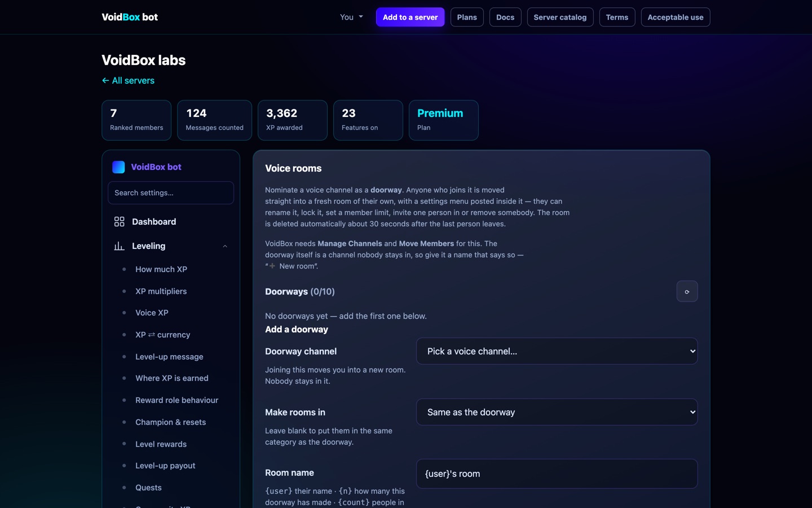Image resolution: width=812 pixels, height=508 pixels.
Task: Click the Ranked members stat card
Action: pyautogui.click(x=136, y=120)
